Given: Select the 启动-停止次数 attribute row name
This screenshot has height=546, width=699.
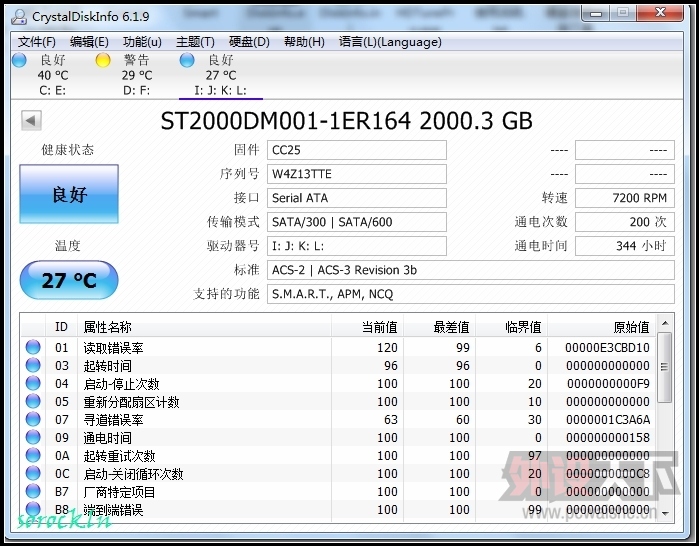Looking at the screenshot, I should click(x=121, y=384).
